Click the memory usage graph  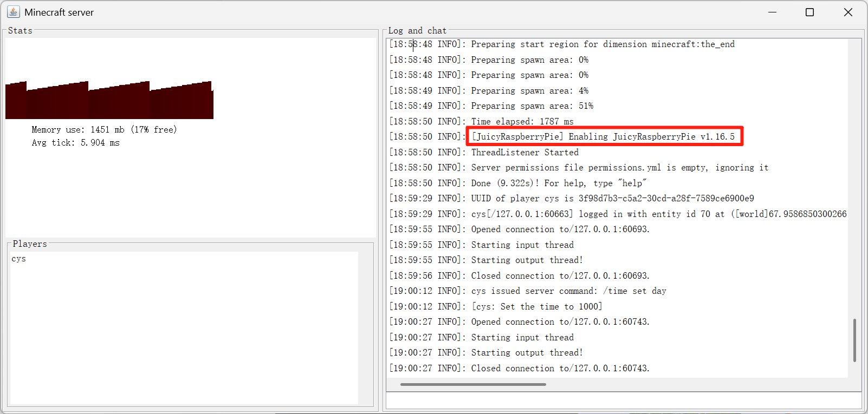[109, 100]
